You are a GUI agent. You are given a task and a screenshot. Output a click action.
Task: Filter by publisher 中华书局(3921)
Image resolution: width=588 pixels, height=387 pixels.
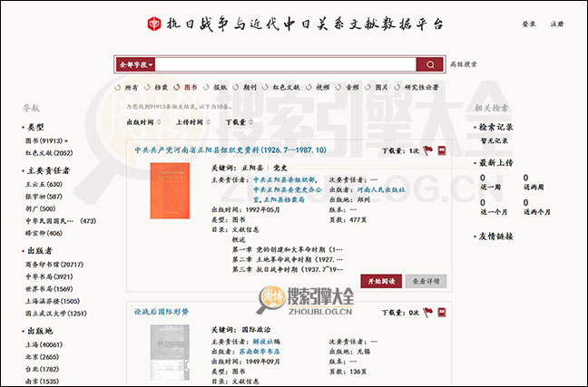pyautogui.click(x=49, y=276)
